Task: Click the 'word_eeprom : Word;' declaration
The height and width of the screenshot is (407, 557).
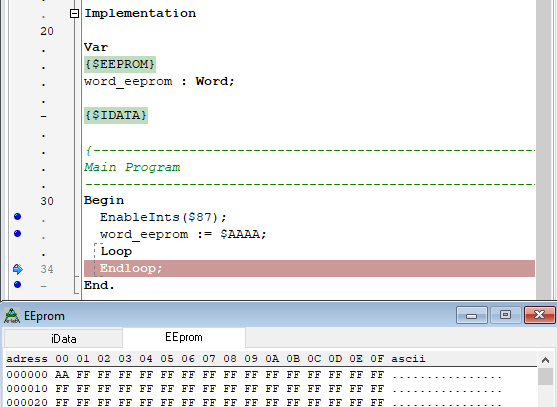Action: click(159, 81)
